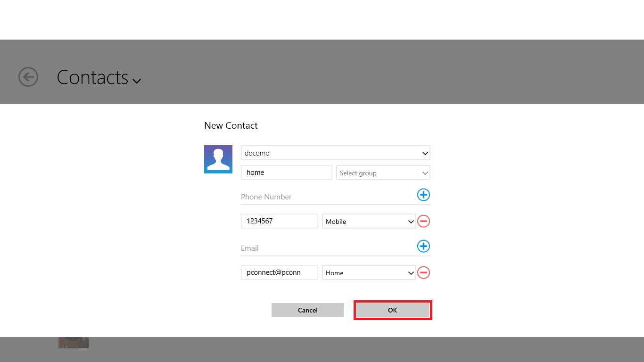Open the Home email type dropdown
Viewport: 644px width, 362px height.
click(x=369, y=273)
